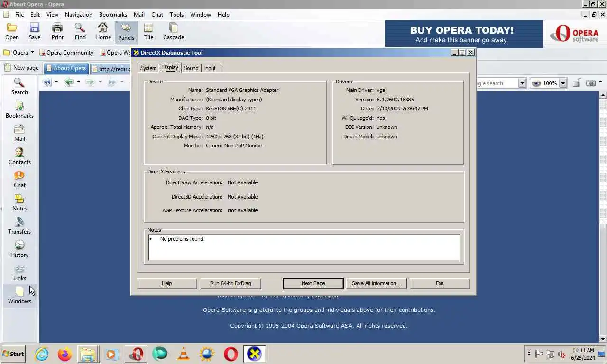This screenshot has height=364, width=607.
Task: Open the Help menu
Action: pos(223,15)
